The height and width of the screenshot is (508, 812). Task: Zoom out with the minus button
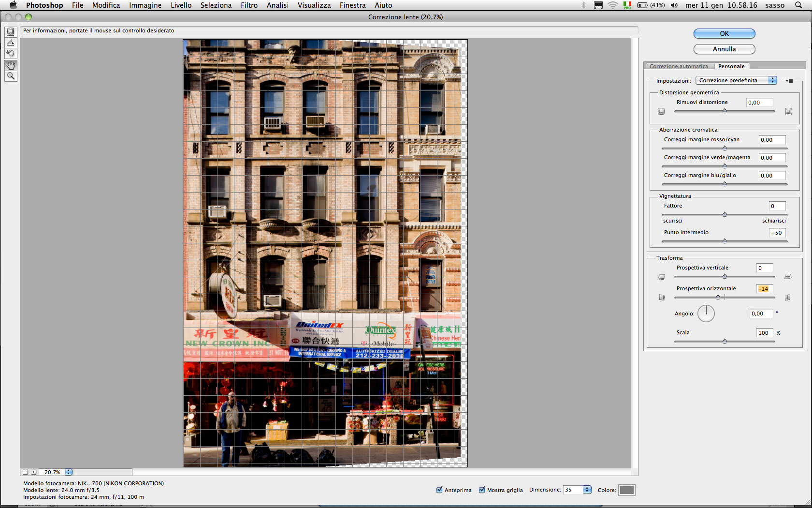tap(26, 472)
